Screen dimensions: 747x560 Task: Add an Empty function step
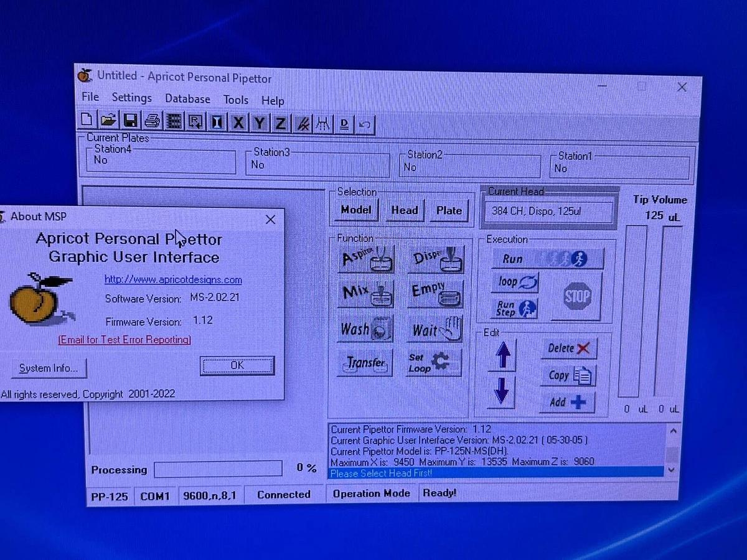436,294
